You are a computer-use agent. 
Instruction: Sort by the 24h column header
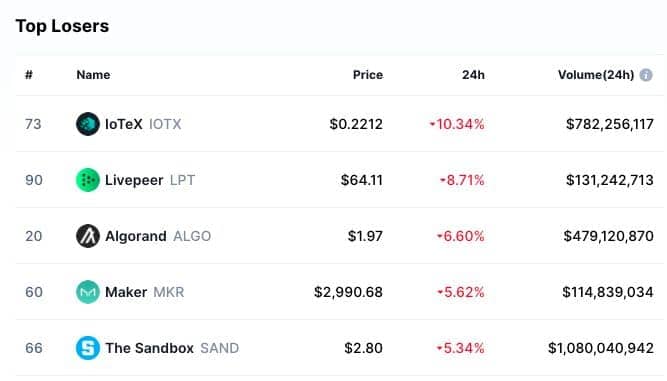[x=473, y=75]
